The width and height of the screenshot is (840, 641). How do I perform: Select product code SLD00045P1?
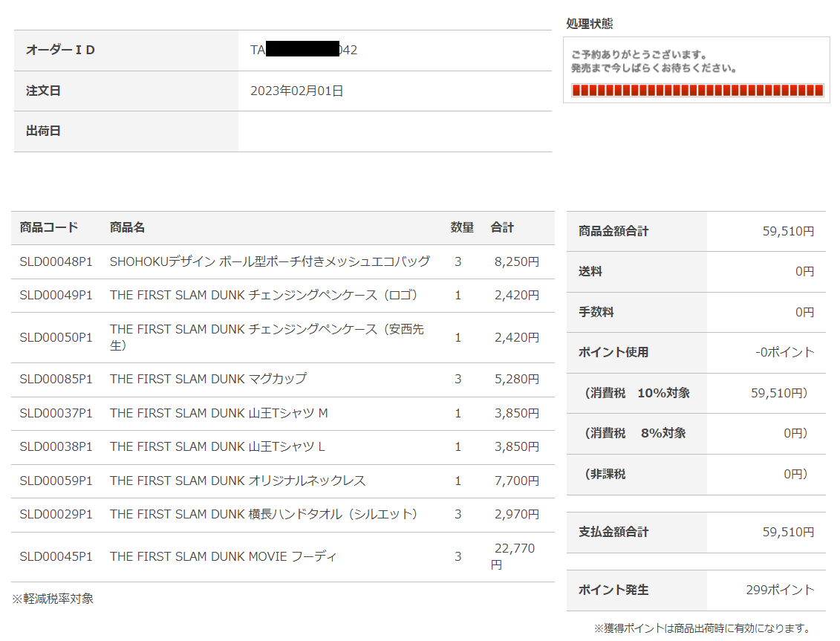coord(56,557)
